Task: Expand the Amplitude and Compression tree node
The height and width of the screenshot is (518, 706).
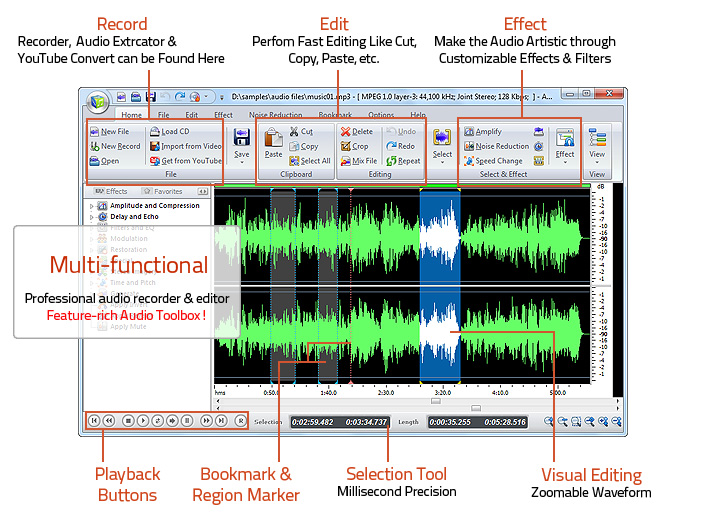Action: [92, 206]
